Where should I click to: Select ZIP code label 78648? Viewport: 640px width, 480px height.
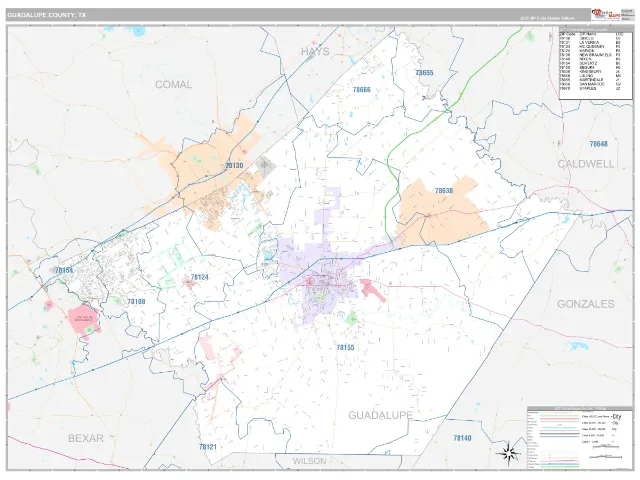(x=598, y=144)
